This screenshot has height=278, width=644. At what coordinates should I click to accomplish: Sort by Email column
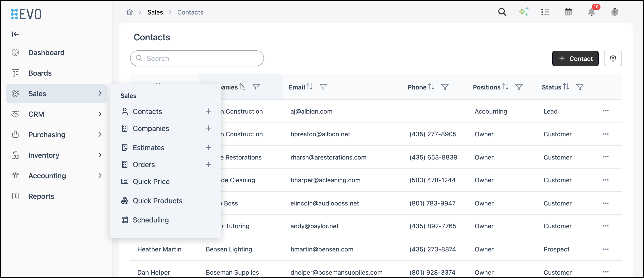310,87
